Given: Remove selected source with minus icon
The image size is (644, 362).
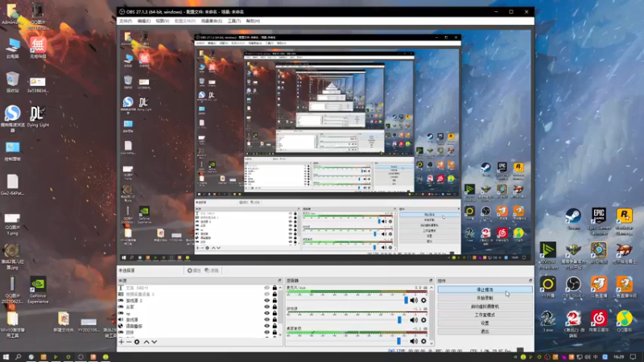Looking at the screenshot, I should tap(129, 342).
